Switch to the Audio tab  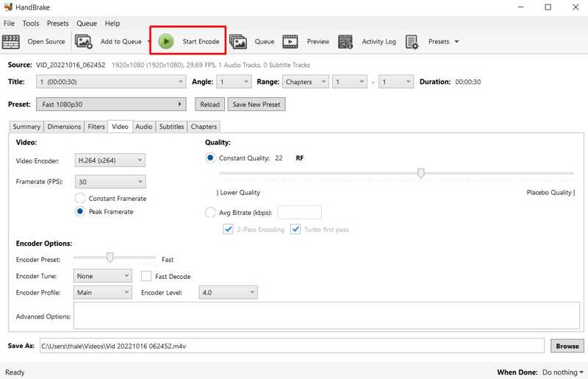click(x=144, y=127)
